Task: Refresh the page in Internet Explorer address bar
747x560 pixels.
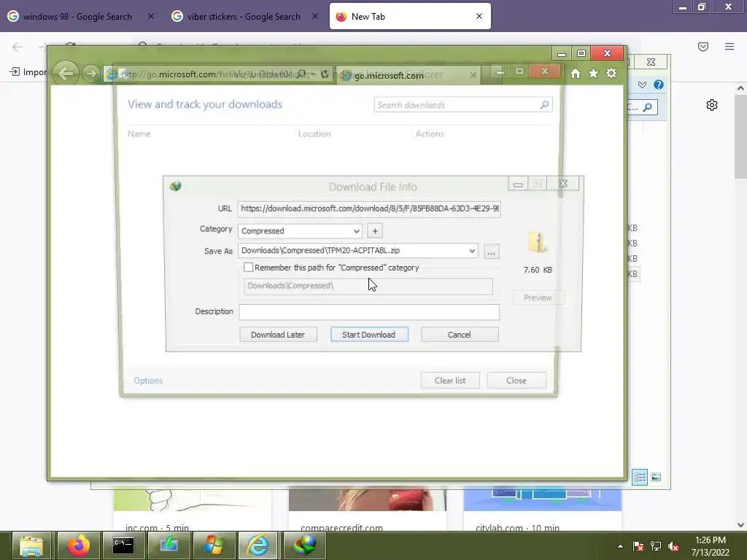Action: [325, 74]
